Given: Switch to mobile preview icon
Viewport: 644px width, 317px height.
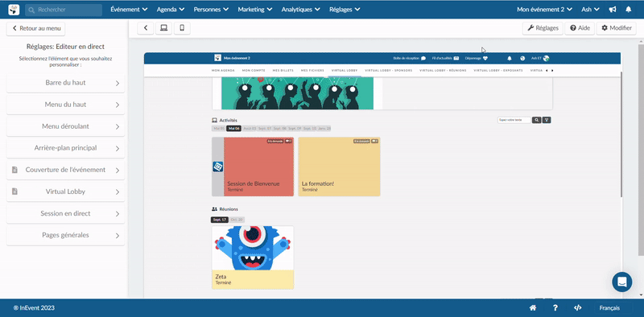Looking at the screenshot, I should (182, 28).
